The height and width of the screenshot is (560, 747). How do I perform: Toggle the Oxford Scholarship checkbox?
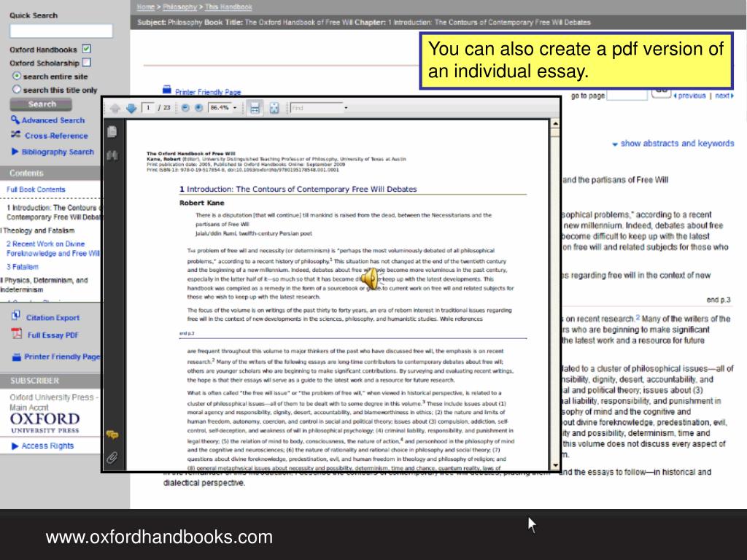(x=86, y=63)
